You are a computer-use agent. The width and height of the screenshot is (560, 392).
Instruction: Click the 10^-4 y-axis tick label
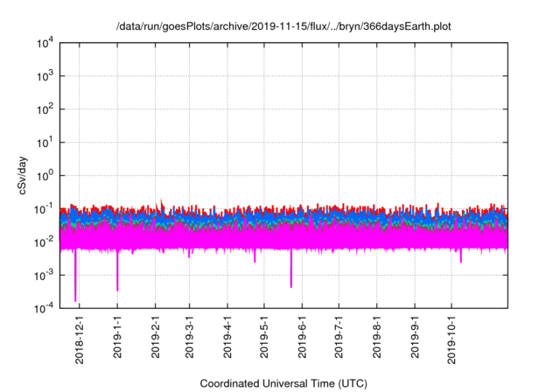pos(45,307)
